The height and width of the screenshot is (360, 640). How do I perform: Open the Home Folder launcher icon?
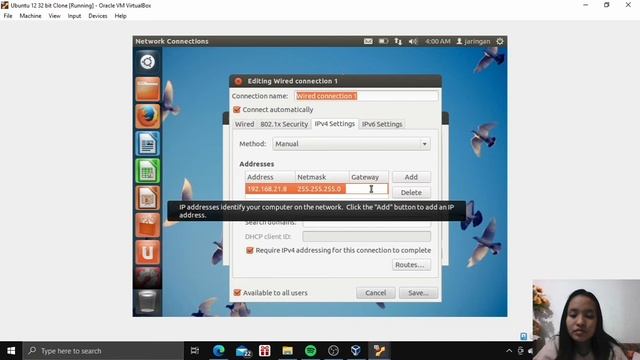147,89
